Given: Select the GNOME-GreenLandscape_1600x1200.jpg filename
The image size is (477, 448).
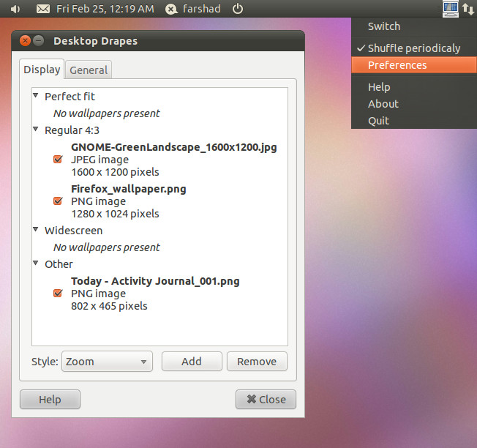Looking at the screenshot, I should [x=174, y=147].
